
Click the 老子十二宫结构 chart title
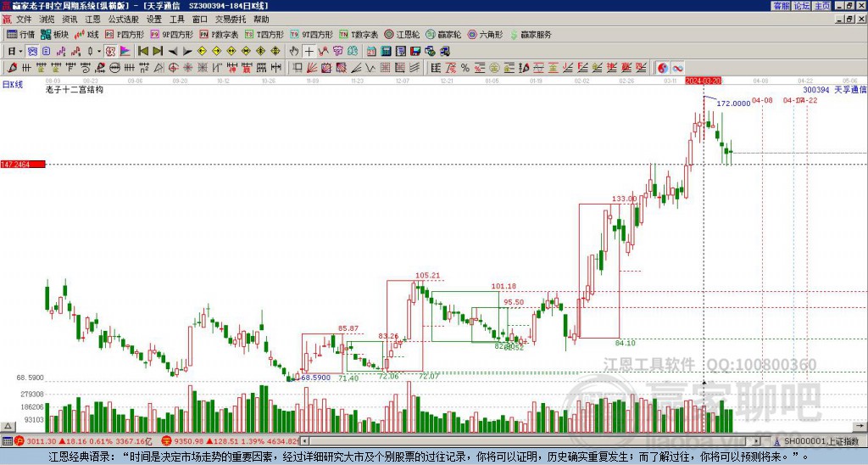tap(75, 89)
